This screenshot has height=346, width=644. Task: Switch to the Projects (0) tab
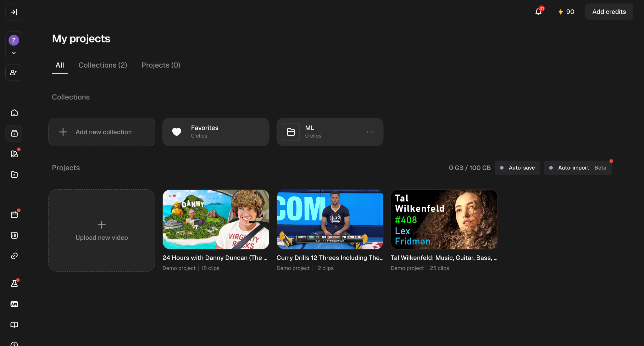(x=161, y=65)
